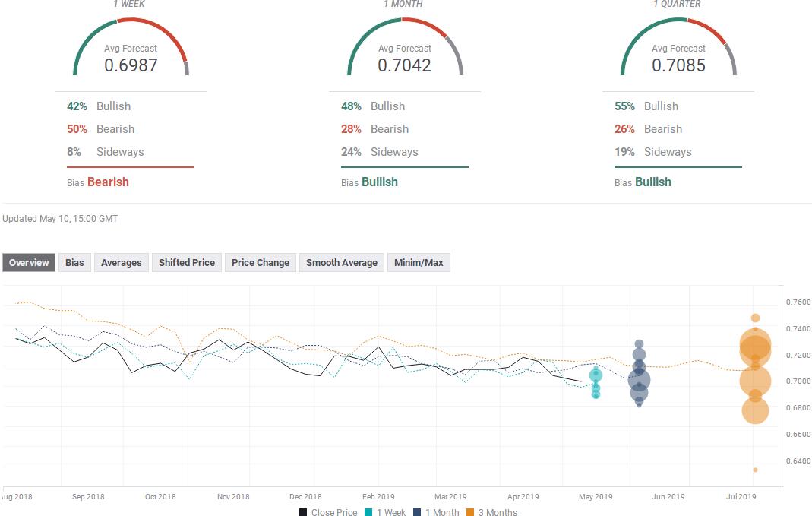Toggle Close Price legend series
The height and width of the screenshot is (516, 812).
coord(328,512)
